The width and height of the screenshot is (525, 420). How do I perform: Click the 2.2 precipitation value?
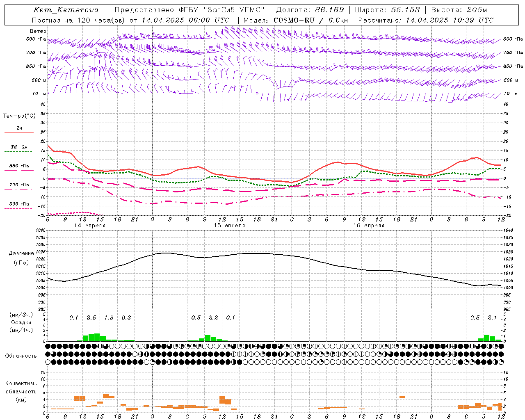[x=213, y=318]
